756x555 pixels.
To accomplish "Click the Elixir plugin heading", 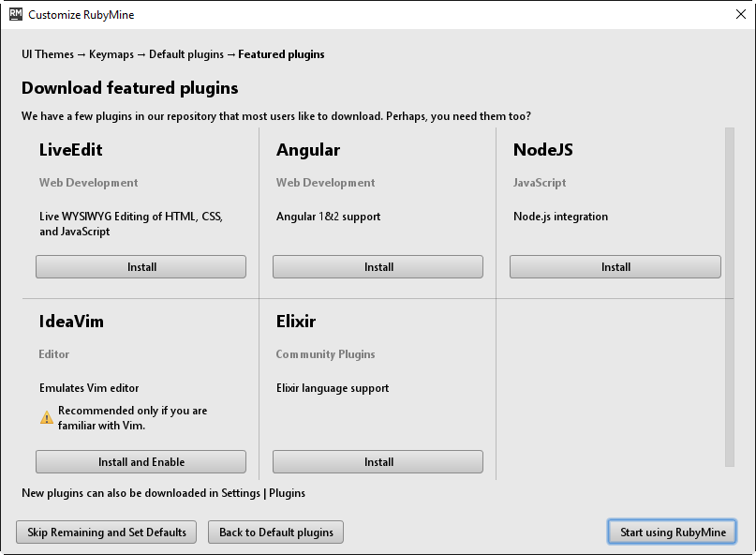I will (296, 322).
